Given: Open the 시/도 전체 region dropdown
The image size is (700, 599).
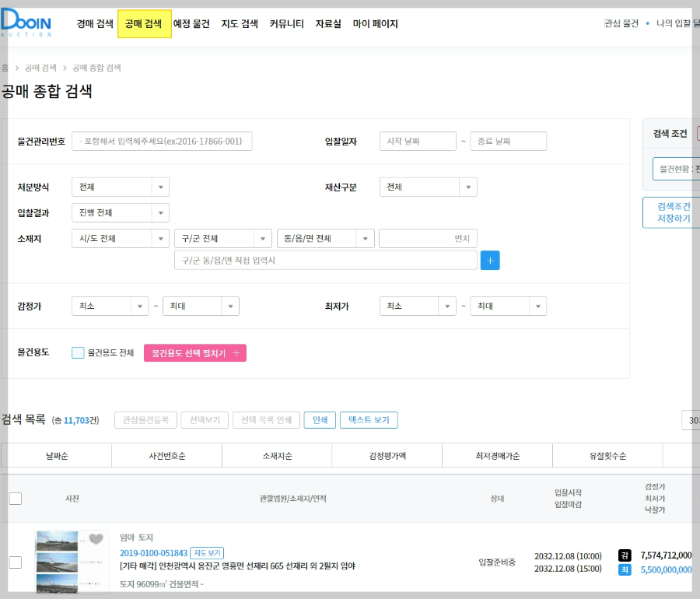Looking at the screenshot, I should click(120, 238).
